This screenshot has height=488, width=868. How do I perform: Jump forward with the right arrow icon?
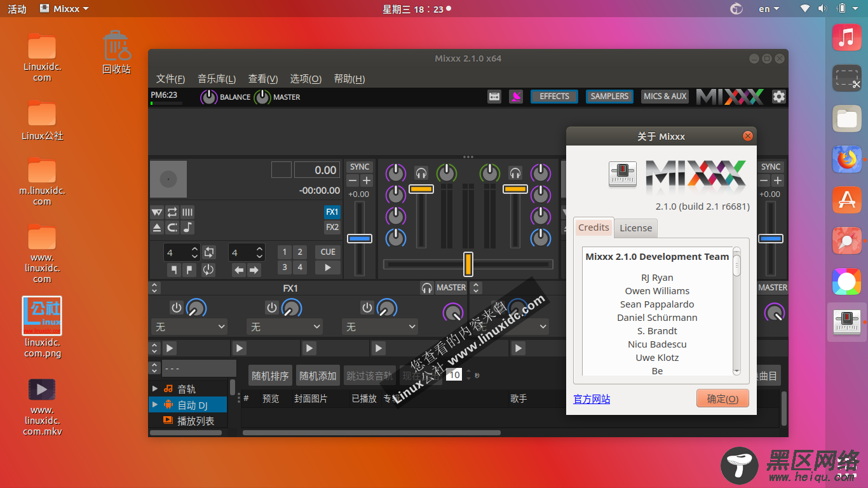254,270
